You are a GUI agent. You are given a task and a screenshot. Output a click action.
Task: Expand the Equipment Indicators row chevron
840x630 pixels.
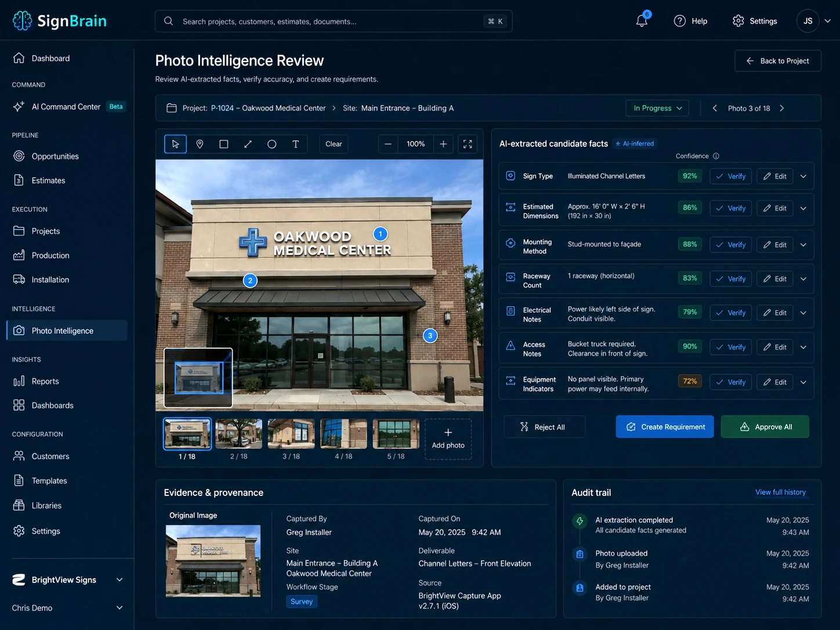pyautogui.click(x=803, y=382)
